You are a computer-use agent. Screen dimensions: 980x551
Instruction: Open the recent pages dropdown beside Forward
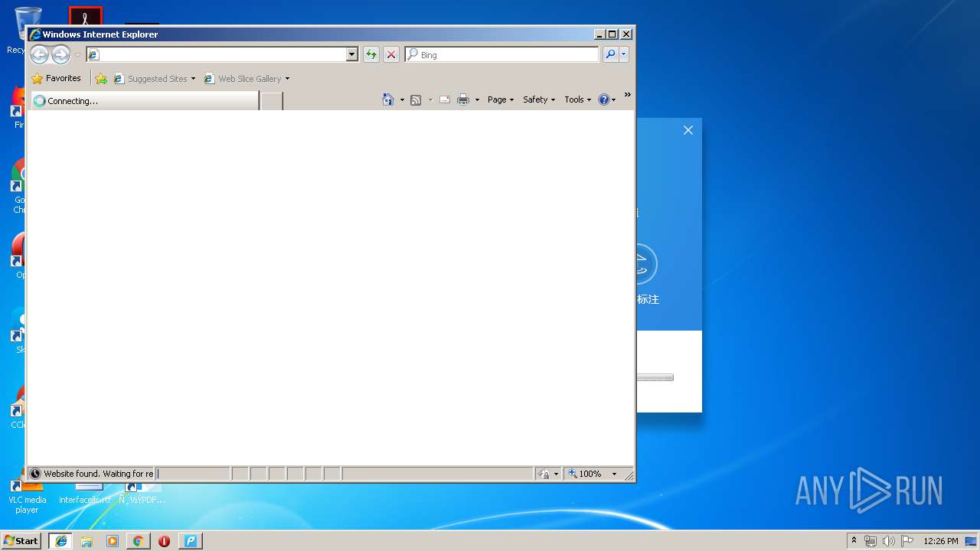(77, 55)
